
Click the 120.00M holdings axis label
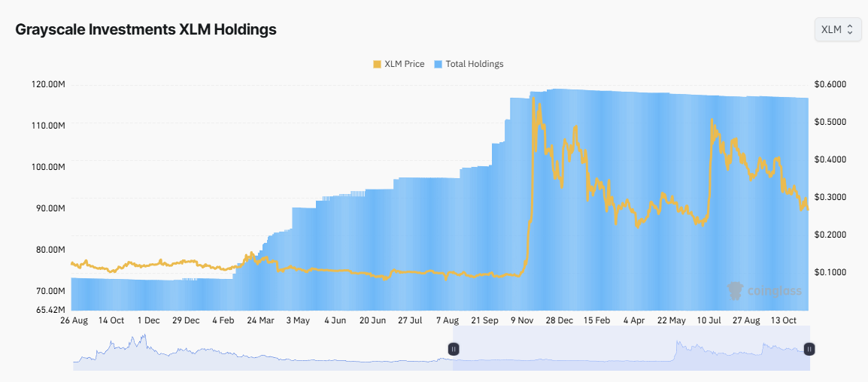(47, 83)
